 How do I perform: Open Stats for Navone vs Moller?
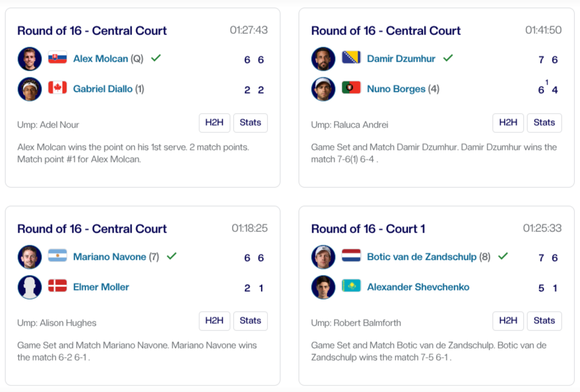pyautogui.click(x=250, y=321)
